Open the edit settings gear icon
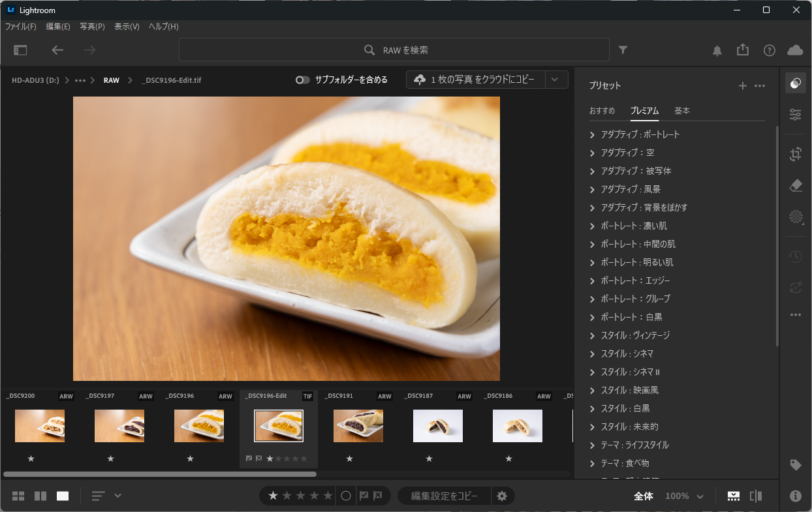Viewport: 812px width, 512px height. [502, 496]
